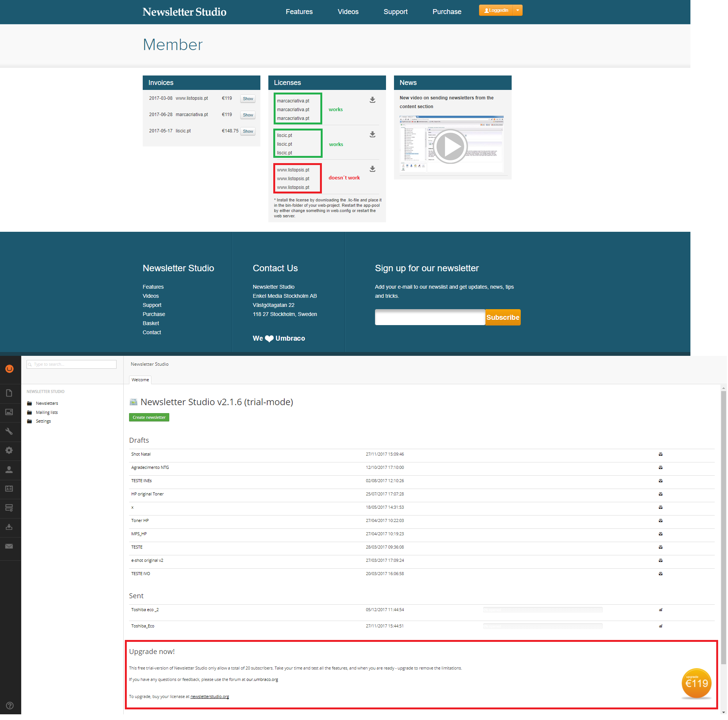Open the Newsletter envelope icon in sidebar
728x720 pixels.
[9, 546]
